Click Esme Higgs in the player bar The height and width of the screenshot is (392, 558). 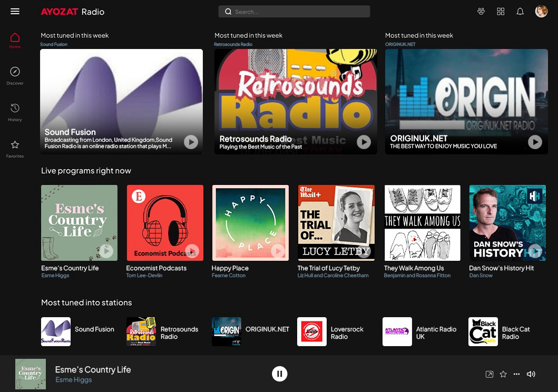click(x=73, y=380)
